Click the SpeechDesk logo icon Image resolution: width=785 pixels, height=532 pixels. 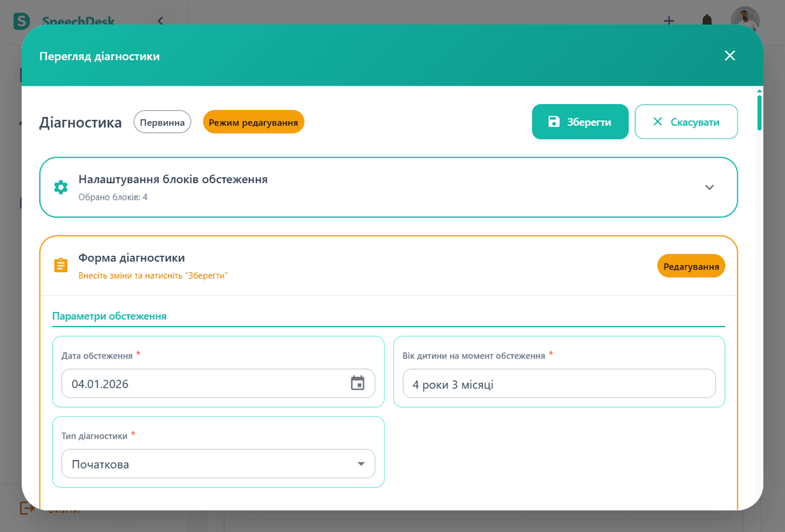22,20
